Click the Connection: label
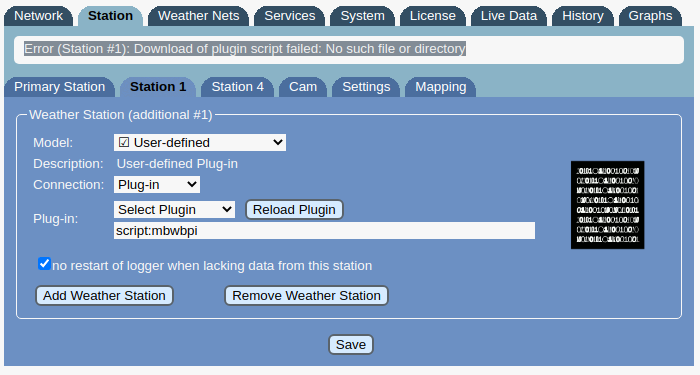Viewport: 700px width, 375px height. point(68,185)
